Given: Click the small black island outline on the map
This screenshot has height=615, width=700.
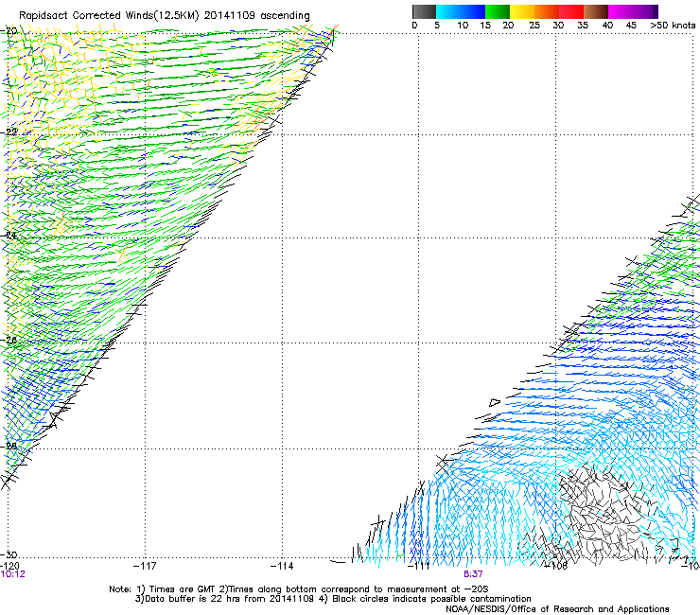Looking at the screenshot, I should [x=494, y=402].
